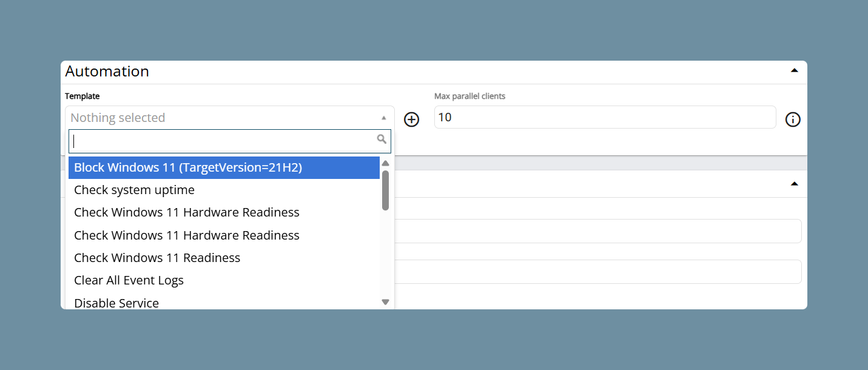This screenshot has width=868, height=370.
Task: Select the Clear All Event Logs template
Action: pyautogui.click(x=224, y=280)
